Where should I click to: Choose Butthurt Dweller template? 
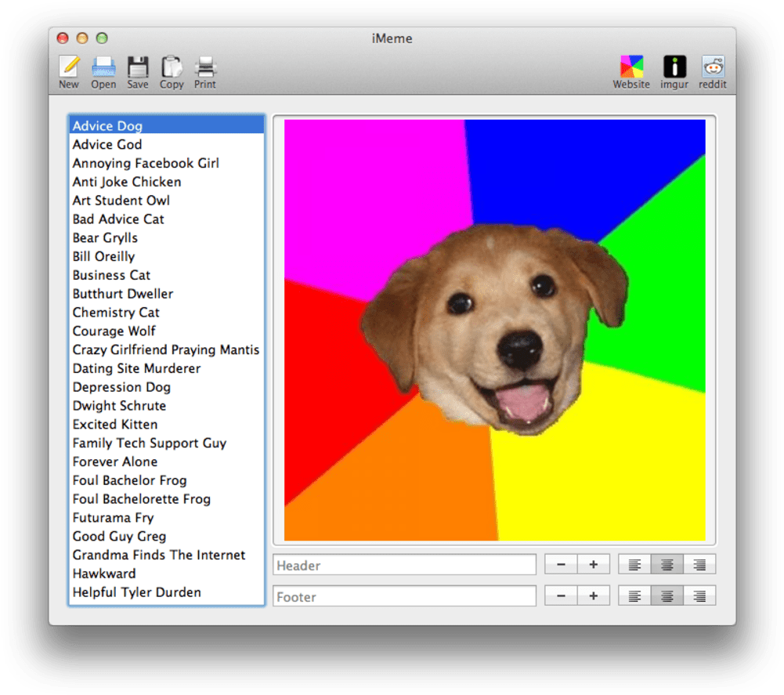(167, 294)
